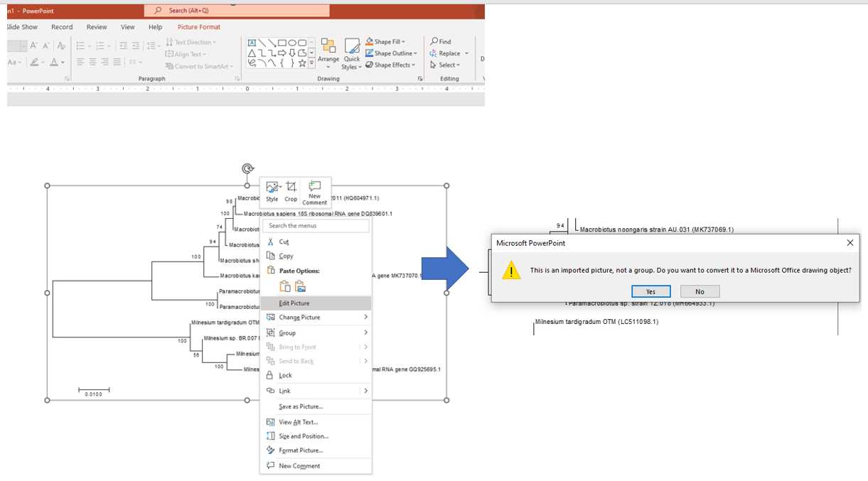Open Shape Outline dropdown
Screen dimensions: 868x481
click(x=390, y=53)
